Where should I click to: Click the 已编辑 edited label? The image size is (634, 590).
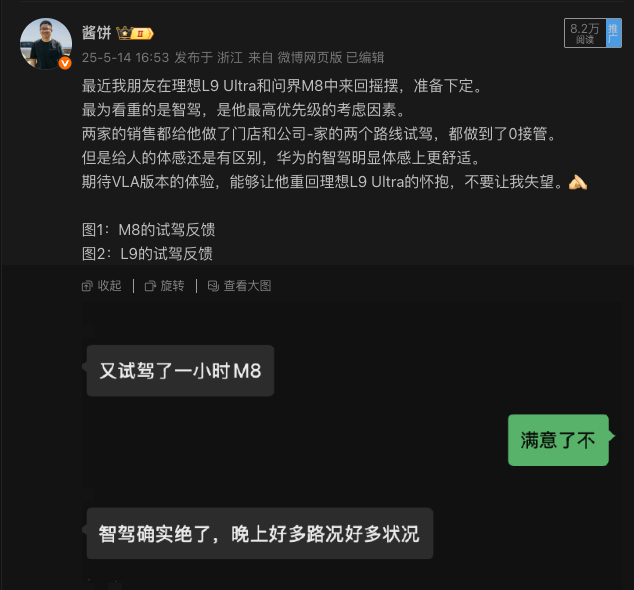(x=365, y=57)
